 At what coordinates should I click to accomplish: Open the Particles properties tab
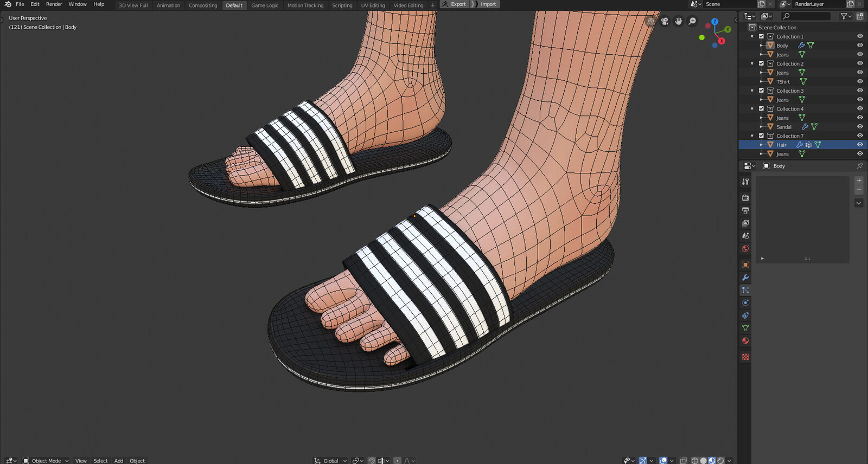(x=745, y=290)
